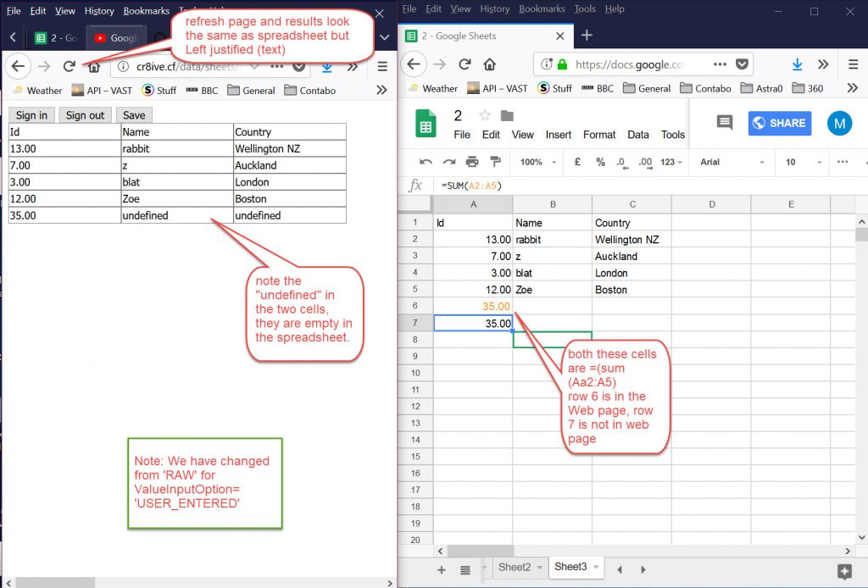Open the 100% zoom dropdown
The width and height of the screenshot is (868, 588).
pyautogui.click(x=537, y=162)
